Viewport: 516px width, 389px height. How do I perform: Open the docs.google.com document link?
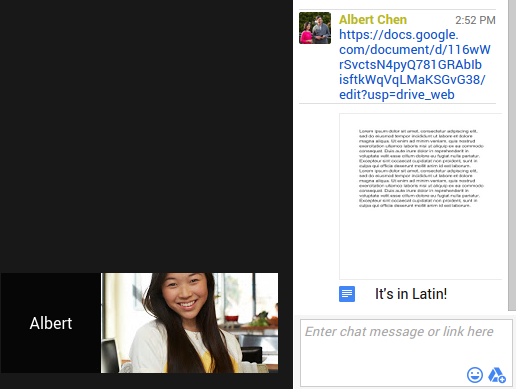415,65
